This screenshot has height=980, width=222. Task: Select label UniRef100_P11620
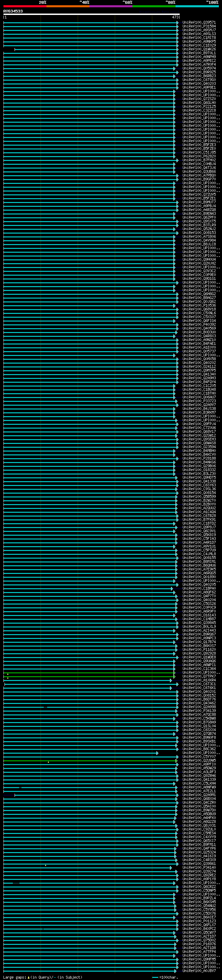[x=199, y=650]
